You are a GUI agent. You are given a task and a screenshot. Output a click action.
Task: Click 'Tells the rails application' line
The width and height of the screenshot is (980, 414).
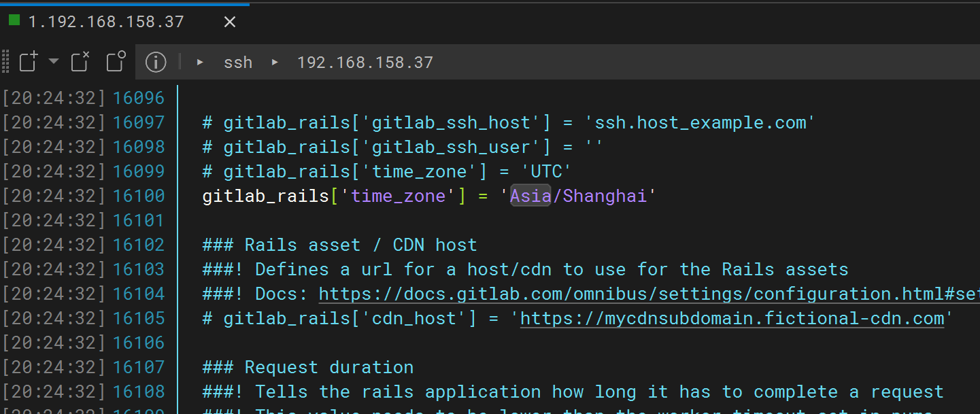(x=573, y=392)
